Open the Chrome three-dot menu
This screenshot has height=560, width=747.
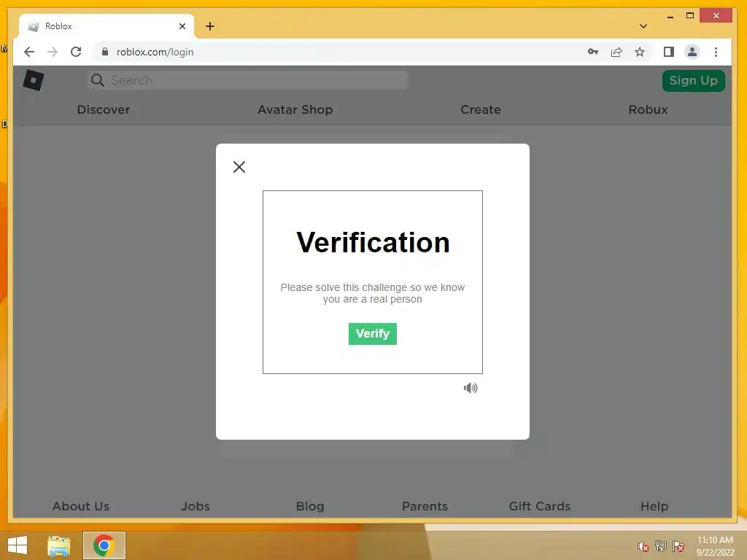pyautogui.click(x=716, y=52)
